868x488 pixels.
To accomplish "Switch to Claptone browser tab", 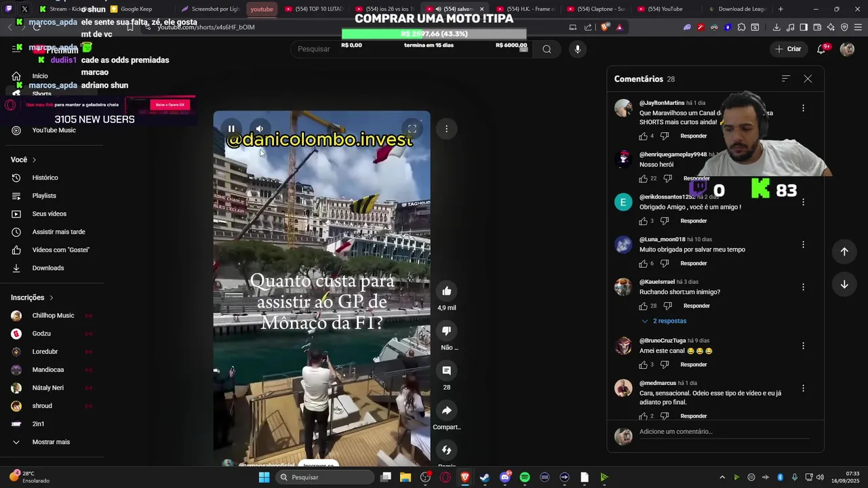I will [x=595, y=9].
